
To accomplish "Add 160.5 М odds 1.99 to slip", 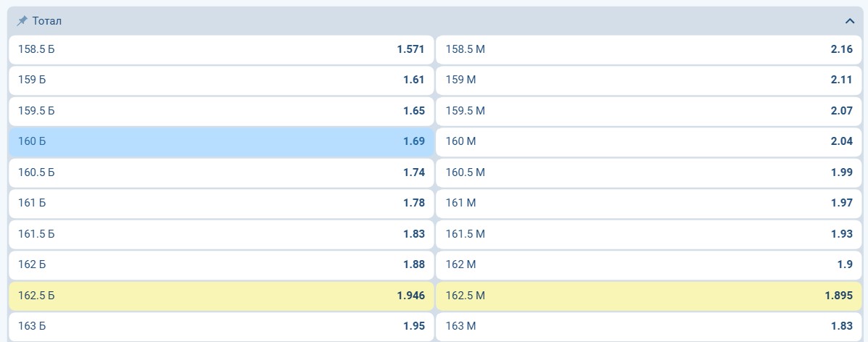I will 649,172.
